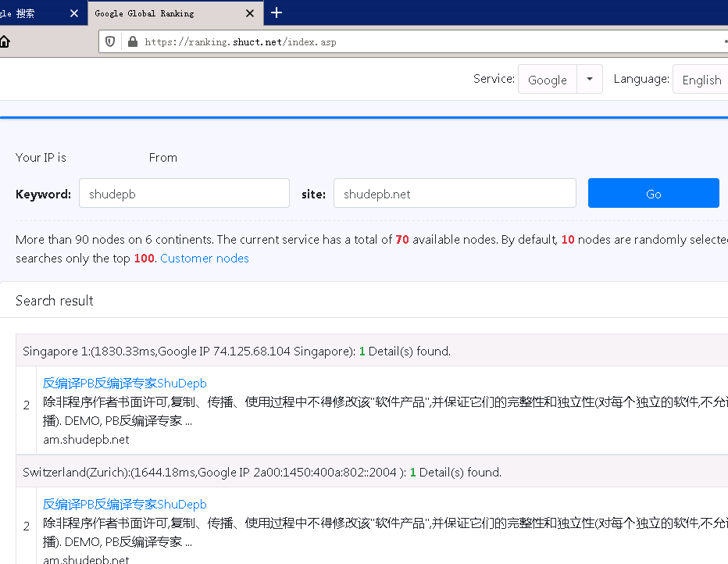Image resolution: width=728 pixels, height=564 pixels.
Task: Click the Singapore 1 node result header
Action: (372, 351)
